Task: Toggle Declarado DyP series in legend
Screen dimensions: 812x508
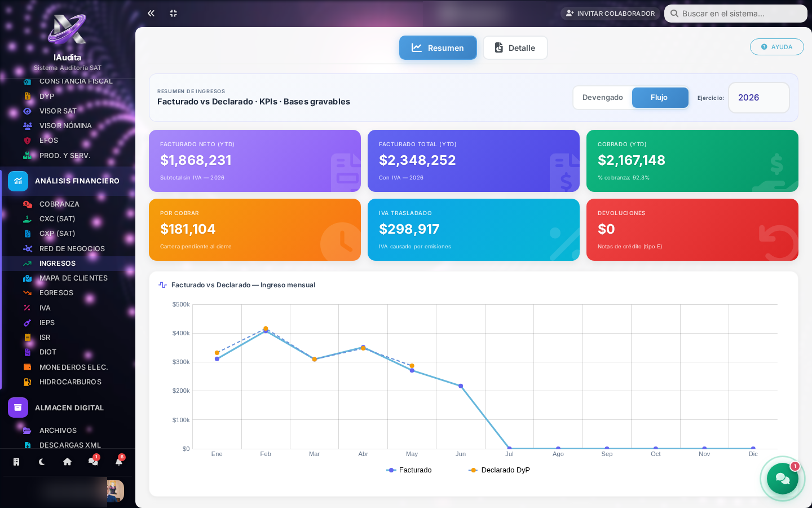Action: click(x=499, y=470)
